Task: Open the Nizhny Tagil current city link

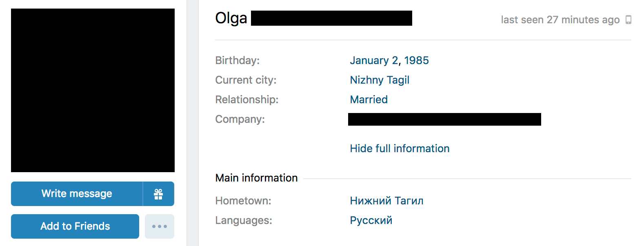Action: pyautogui.click(x=380, y=80)
